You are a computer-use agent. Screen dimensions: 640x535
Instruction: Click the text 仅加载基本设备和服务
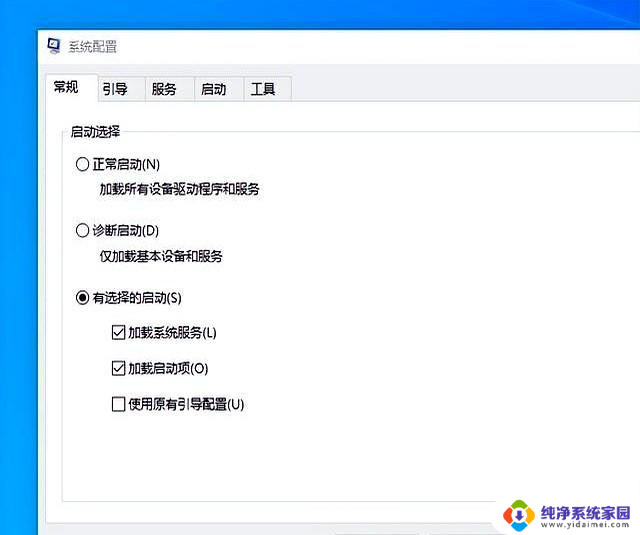coord(161,256)
